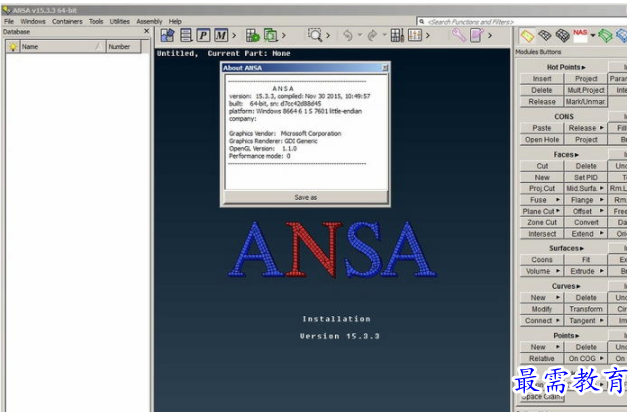Open the On COG submenu button
This screenshot has width=636, height=412.
coord(586,359)
